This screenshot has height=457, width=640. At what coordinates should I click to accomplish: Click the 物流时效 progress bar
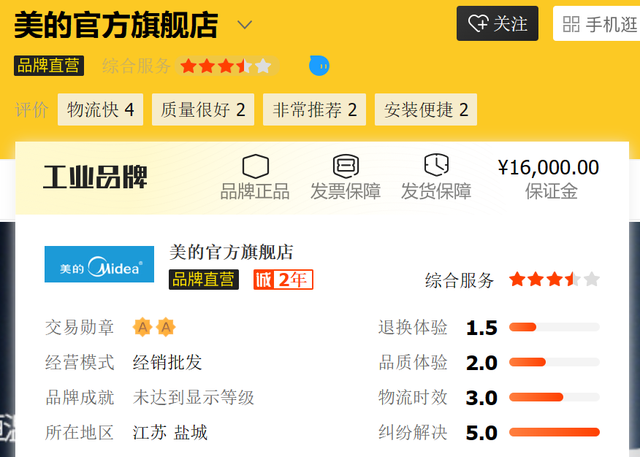554,397
